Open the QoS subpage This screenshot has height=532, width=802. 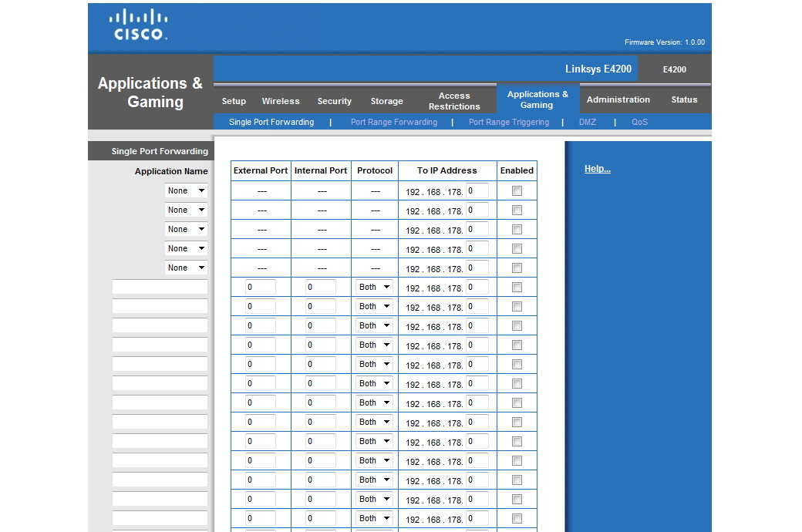coord(639,122)
